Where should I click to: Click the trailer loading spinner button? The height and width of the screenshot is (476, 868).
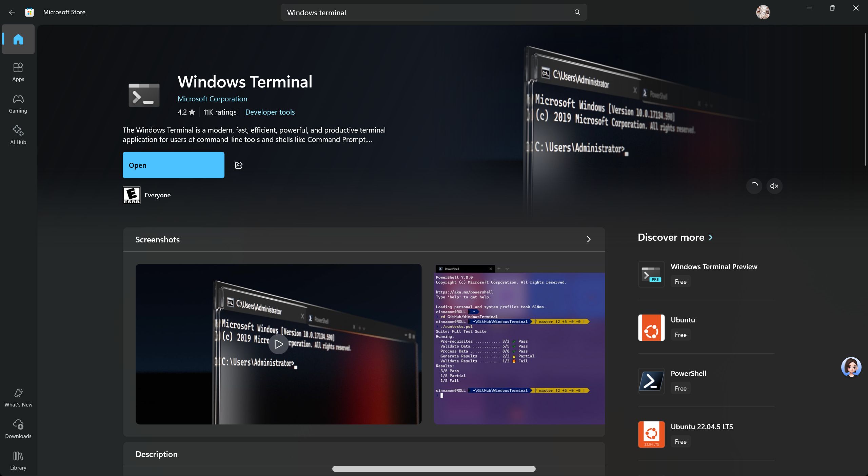[754, 186]
